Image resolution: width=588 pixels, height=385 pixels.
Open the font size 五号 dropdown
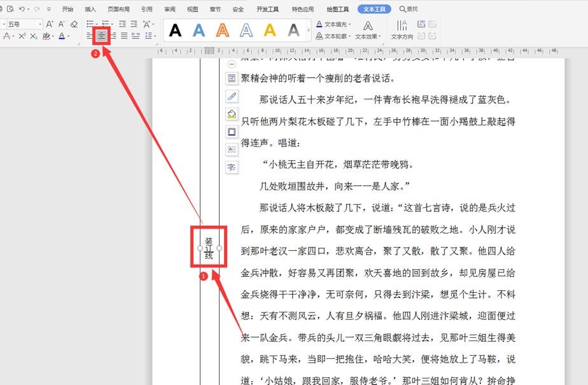coord(39,24)
